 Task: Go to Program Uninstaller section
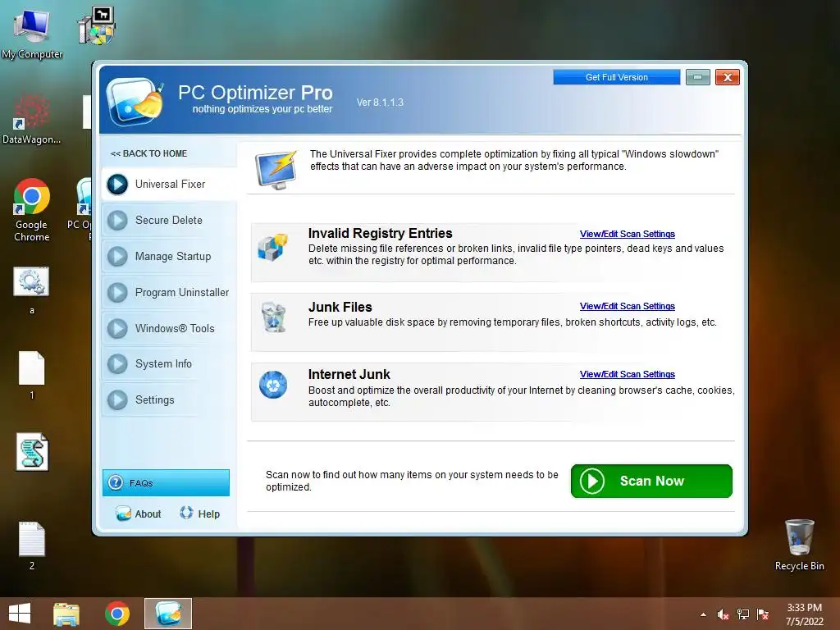point(169,293)
